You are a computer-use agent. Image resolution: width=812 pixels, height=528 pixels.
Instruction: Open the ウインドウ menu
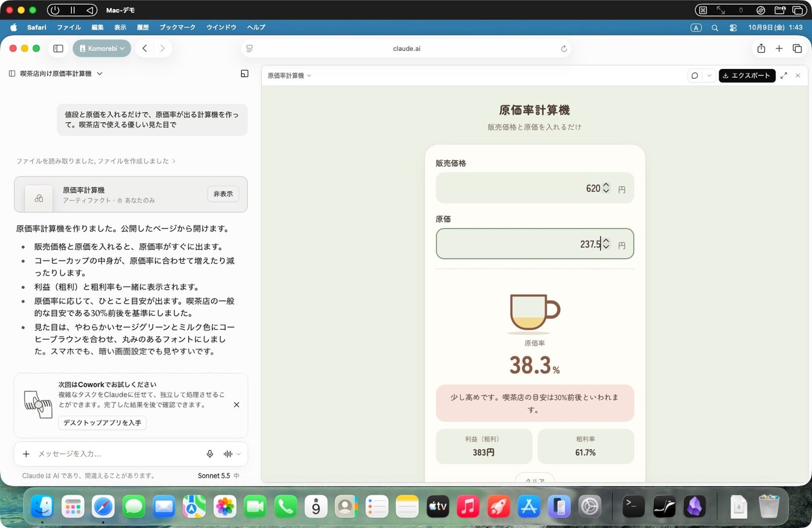[x=221, y=27]
